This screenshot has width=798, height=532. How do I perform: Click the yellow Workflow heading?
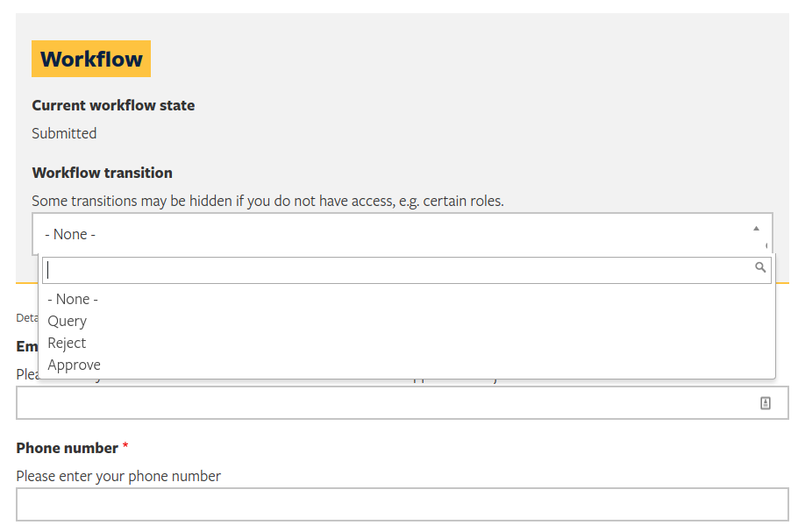(91, 60)
